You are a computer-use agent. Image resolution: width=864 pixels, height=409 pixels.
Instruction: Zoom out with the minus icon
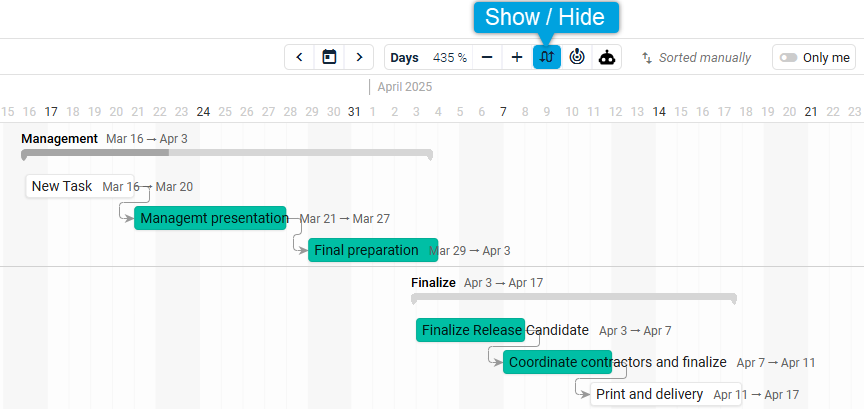[487, 57]
